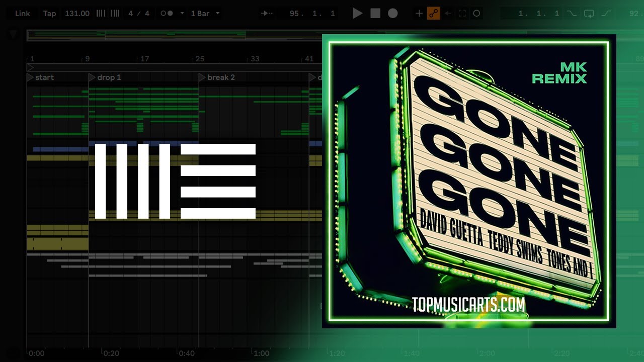Screen dimensions: 644x362
Task: Click the Capture MIDI icon
Action: (x=462, y=14)
